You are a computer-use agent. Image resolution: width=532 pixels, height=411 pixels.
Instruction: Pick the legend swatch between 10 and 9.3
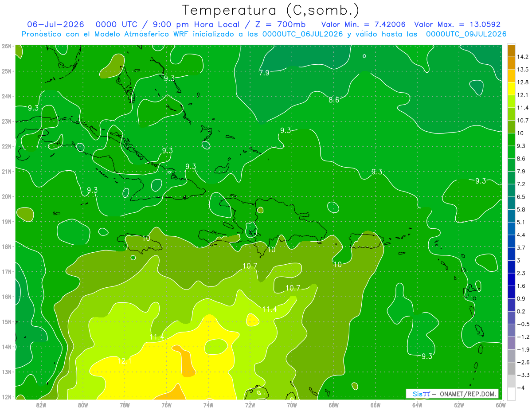click(x=511, y=139)
